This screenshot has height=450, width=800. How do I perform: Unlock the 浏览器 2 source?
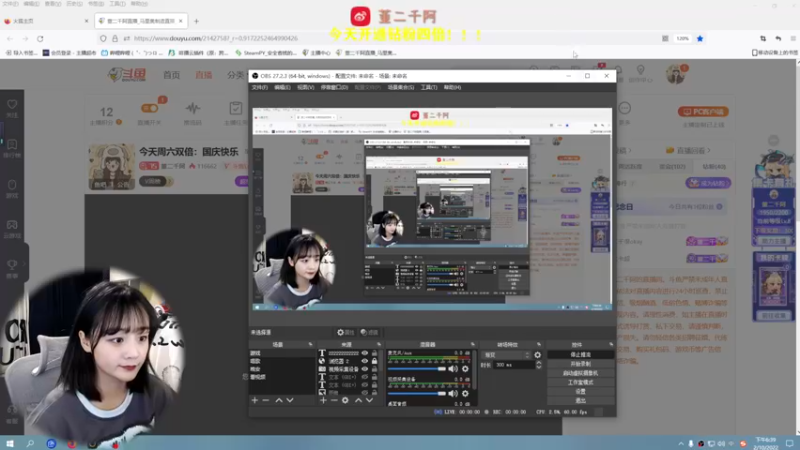374,361
